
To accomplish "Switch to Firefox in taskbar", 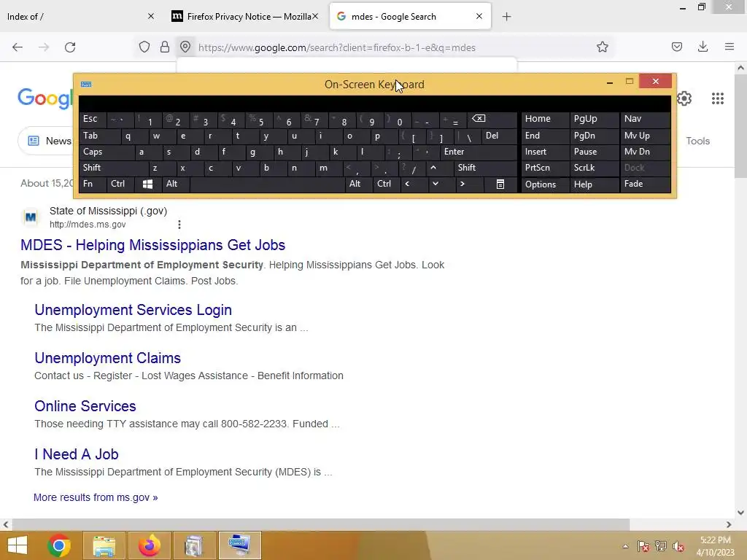I will click(149, 545).
